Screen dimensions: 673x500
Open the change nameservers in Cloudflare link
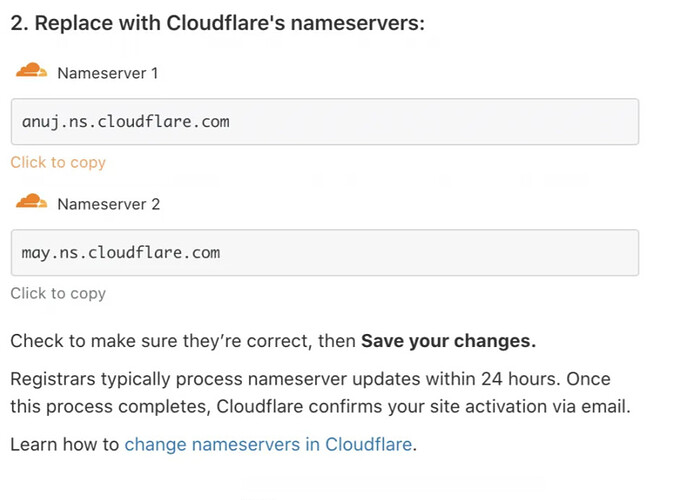pos(268,444)
